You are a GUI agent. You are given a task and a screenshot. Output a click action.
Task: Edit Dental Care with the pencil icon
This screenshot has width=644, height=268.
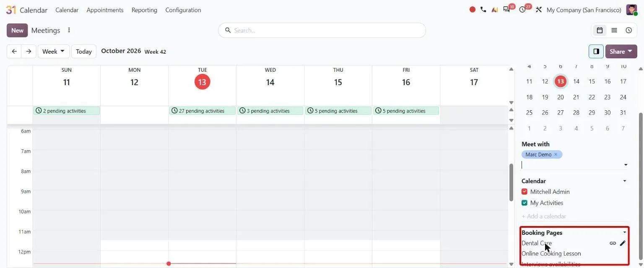(x=623, y=243)
